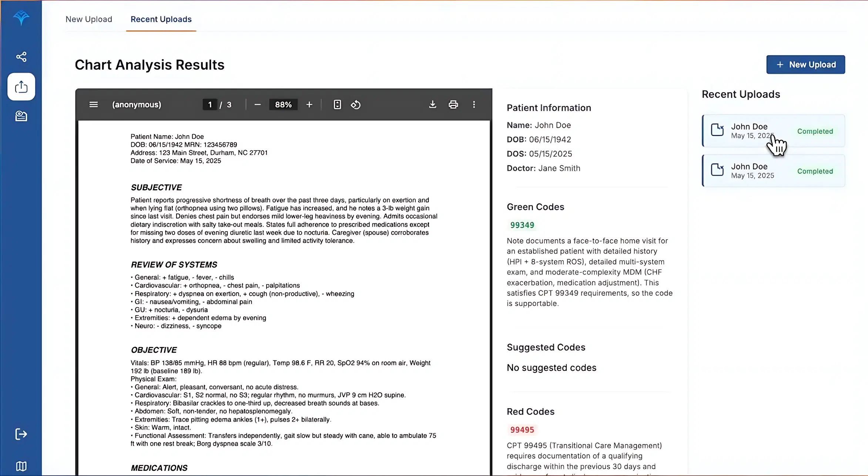
Task: Zoom in the PDF document
Action: pyautogui.click(x=309, y=104)
